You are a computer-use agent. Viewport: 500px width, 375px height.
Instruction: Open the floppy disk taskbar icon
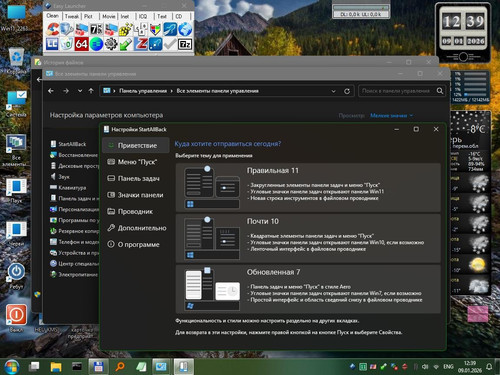point(98,367)
